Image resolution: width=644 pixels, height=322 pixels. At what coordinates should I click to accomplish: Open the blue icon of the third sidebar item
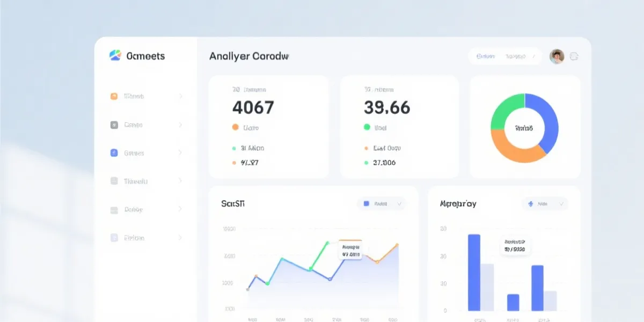114,153
